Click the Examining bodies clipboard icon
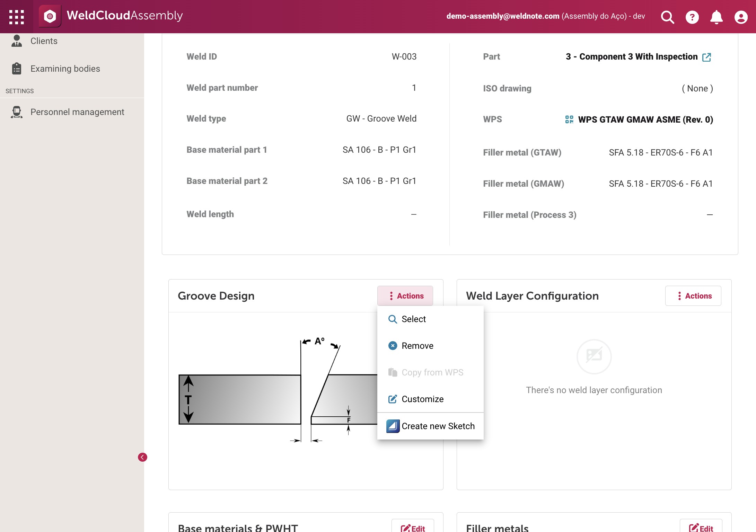This screenshot has height=532, width=756. point(16,69)
